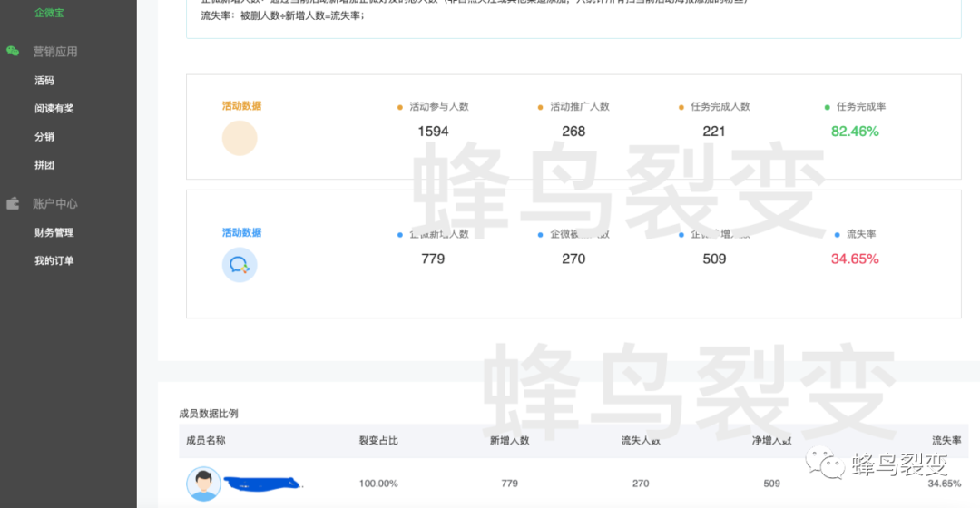Click the 509 count in the blue 活动数据 card

(x=714, y=259)
